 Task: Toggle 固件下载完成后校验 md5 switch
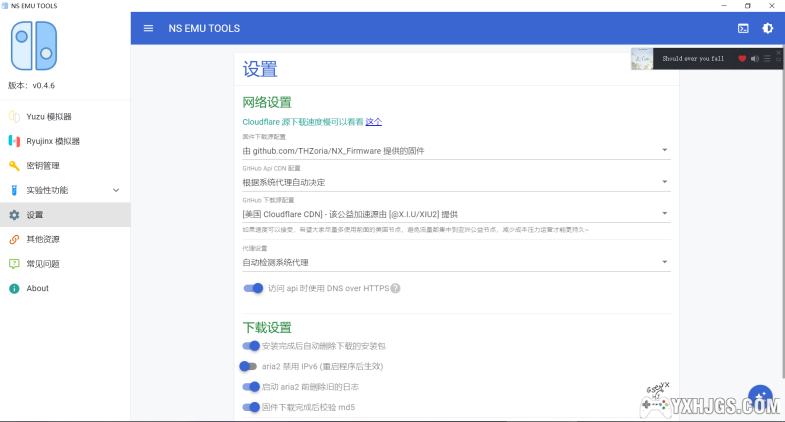pyautogui.click(x=251, y=407)
